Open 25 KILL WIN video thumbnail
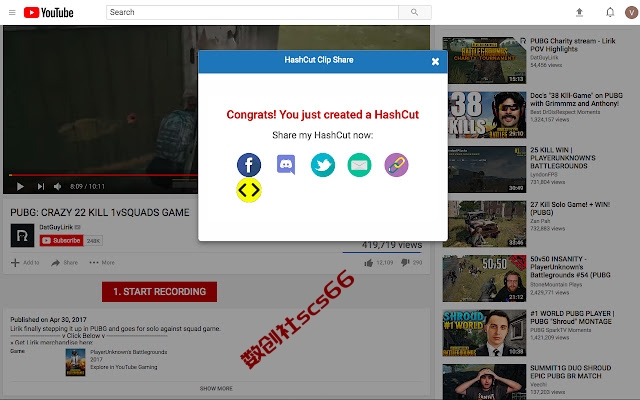This screenshot has height=400, width=640. [x=484, y=169]
